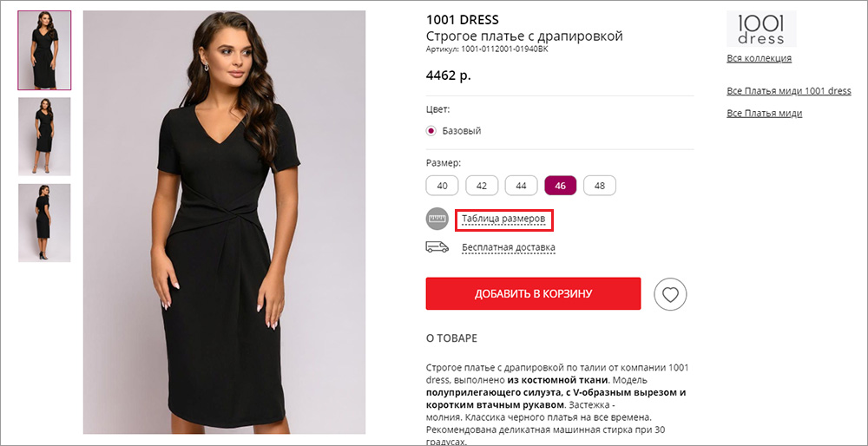868x446 pixels.
Task: Choose size 40
Action: tap(442, 186)
